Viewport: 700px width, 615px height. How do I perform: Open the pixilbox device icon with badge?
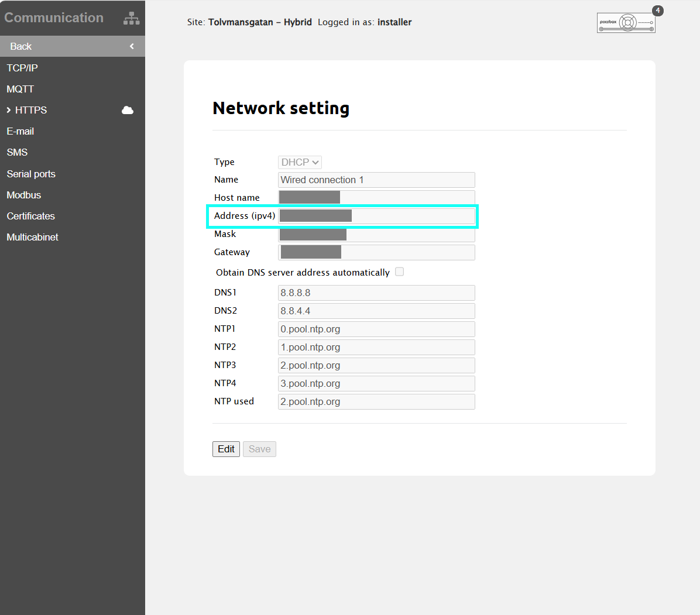tap(626, 22)
